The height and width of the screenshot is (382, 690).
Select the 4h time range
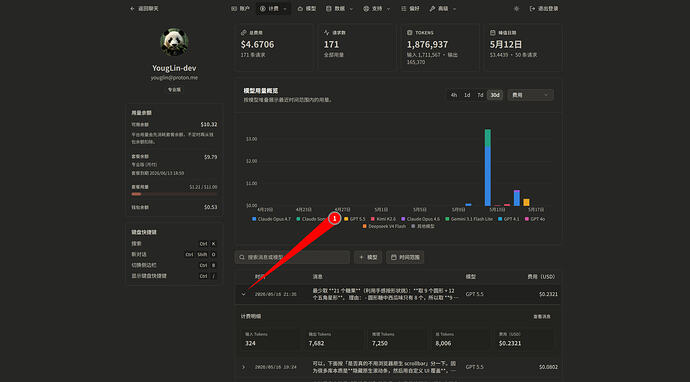[454, 95]
